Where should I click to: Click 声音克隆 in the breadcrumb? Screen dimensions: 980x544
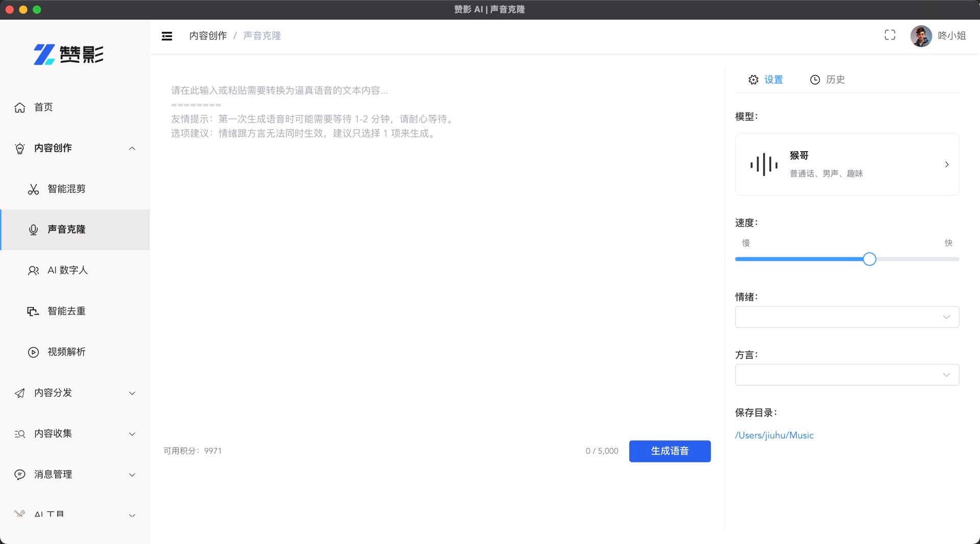click(x=262, y=36)
